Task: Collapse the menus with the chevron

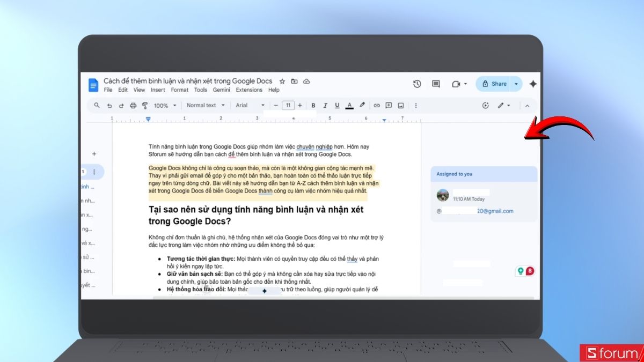Action: coord(527,106)
